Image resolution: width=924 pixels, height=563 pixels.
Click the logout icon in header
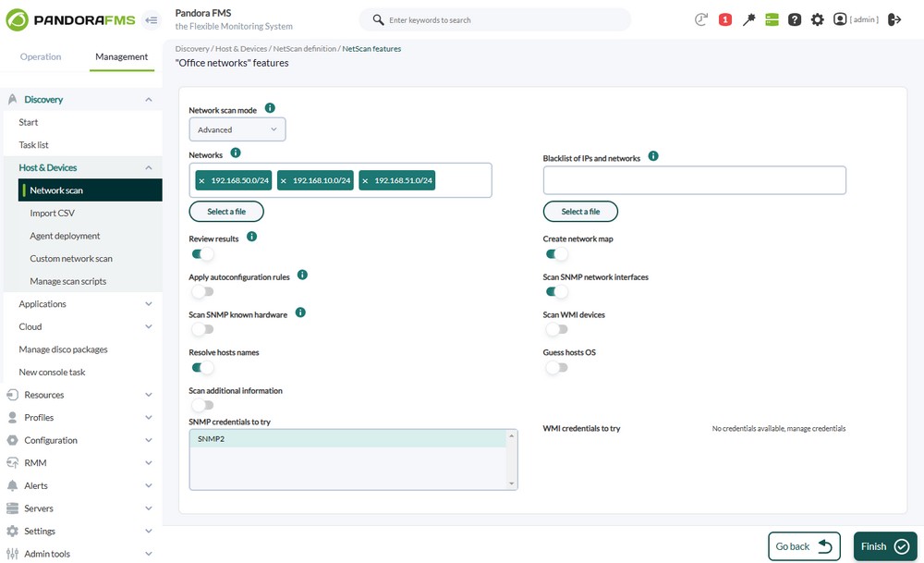894,19
